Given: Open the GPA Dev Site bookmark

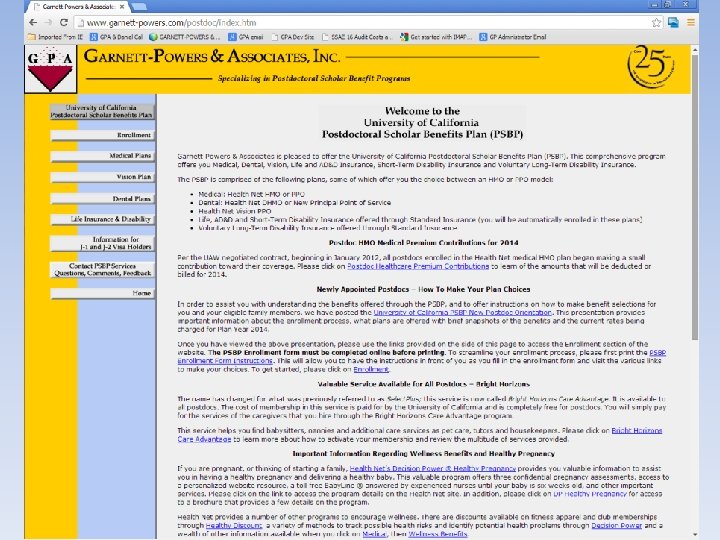Looking at the screenshot, I should (x=293, y=37).
